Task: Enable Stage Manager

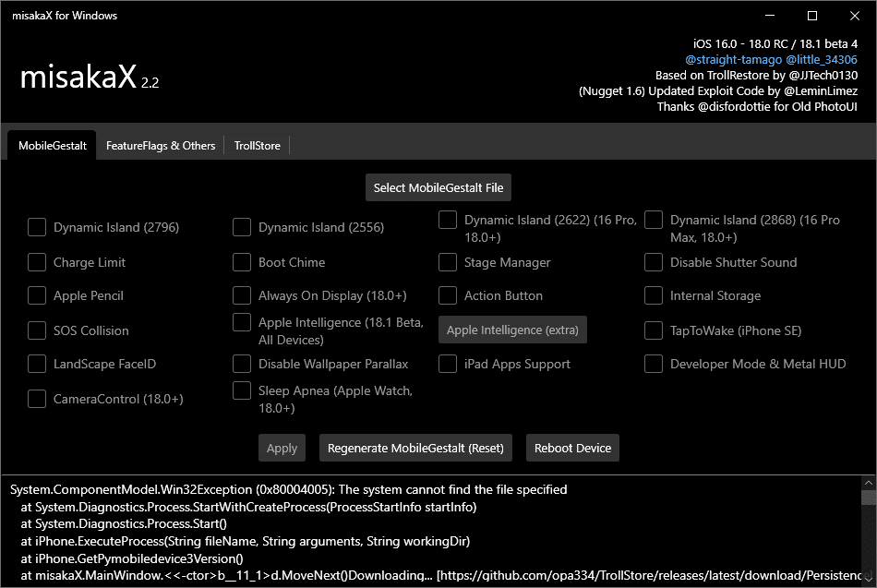Action: click(x=448, y=262)
